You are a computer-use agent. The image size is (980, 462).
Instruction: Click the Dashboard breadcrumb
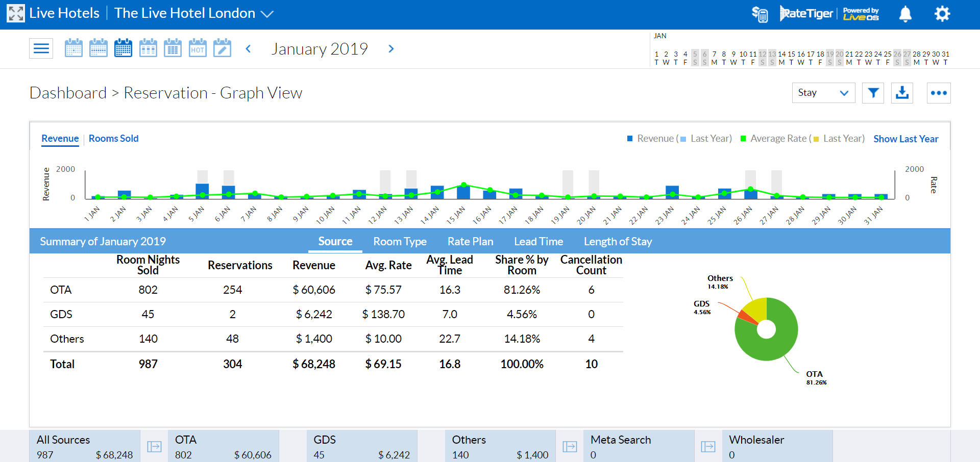pyautogui.click(x=68, y=93)
